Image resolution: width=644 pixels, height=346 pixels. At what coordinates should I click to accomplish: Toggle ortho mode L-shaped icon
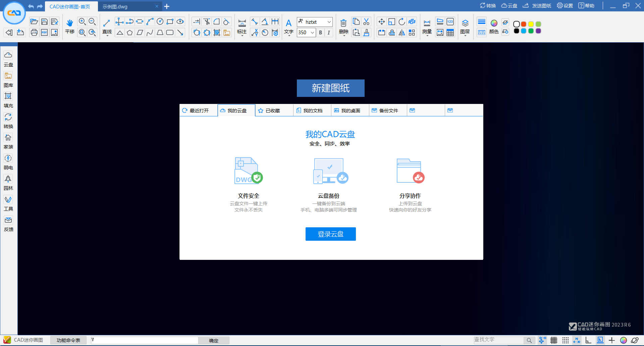tap(588, 340)
